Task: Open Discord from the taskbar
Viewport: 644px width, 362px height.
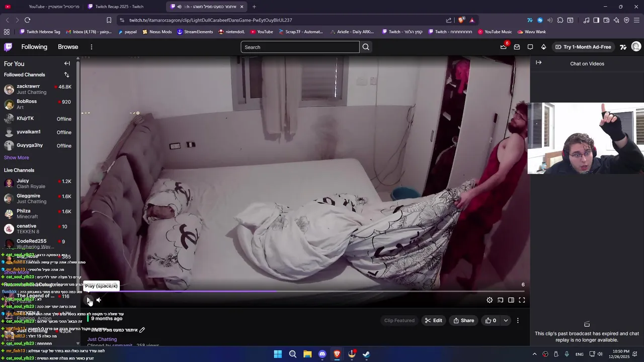Action: click(x=322, y=354)
